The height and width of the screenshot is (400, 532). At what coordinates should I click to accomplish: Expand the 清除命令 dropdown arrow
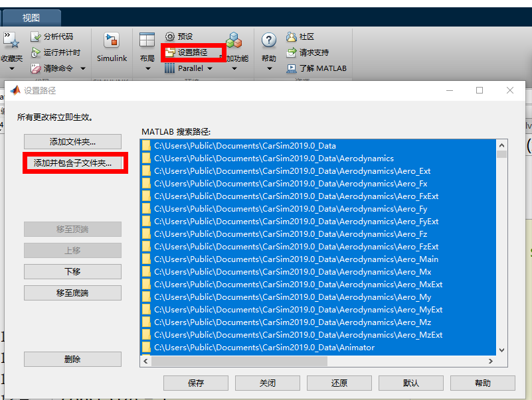[x=83, y=68]
